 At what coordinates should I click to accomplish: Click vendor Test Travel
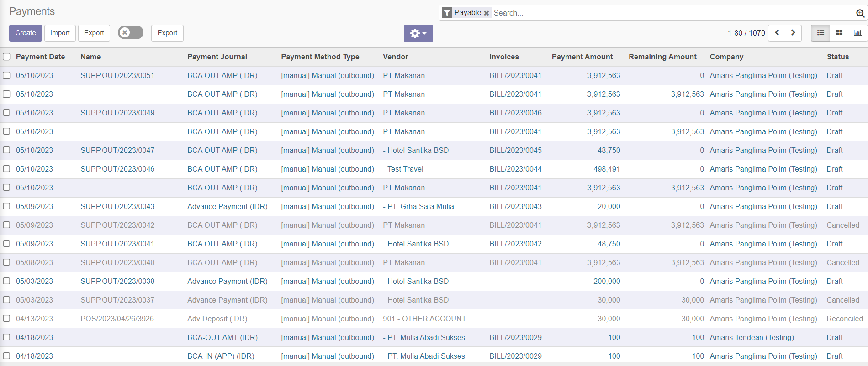pos(403,169)
